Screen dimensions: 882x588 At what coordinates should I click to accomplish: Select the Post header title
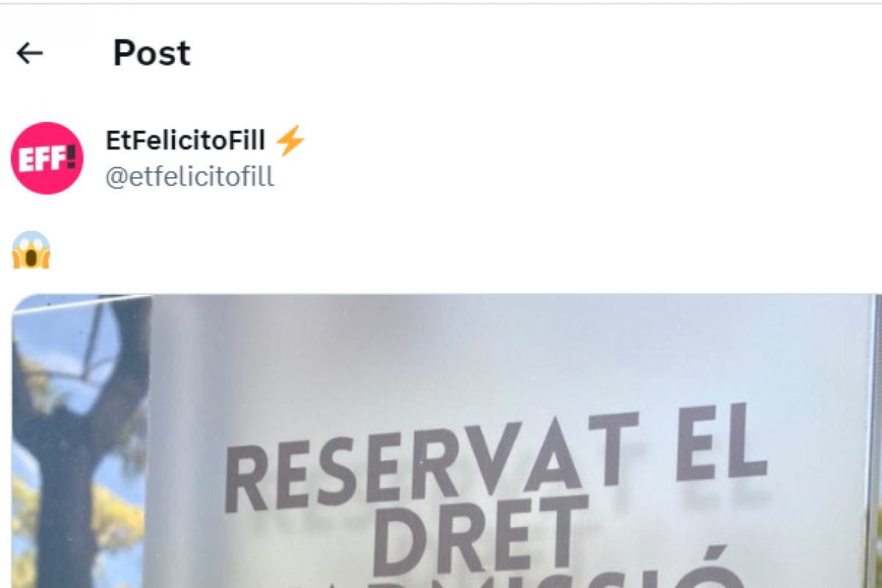click(151, 53)
